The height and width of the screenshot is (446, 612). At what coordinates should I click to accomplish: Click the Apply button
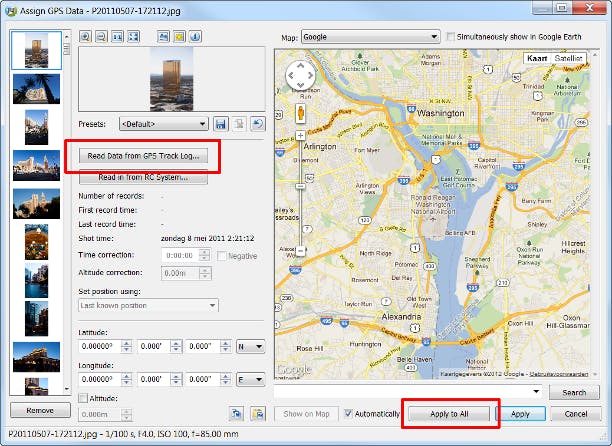tap(520, 414)
